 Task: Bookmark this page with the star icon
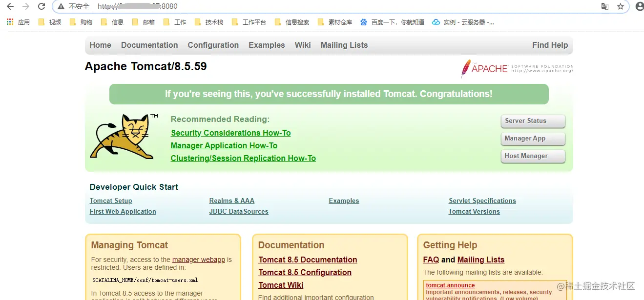coord(621,6)
